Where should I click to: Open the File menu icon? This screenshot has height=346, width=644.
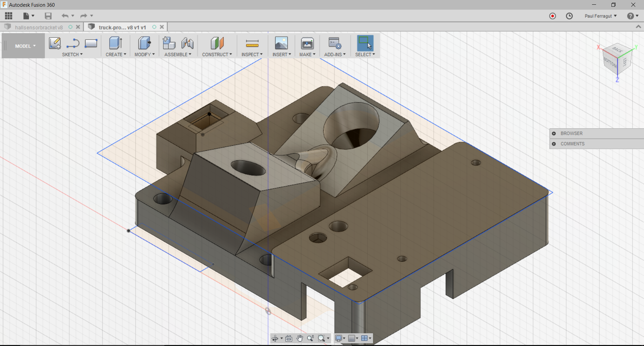(x=26, y=16)
